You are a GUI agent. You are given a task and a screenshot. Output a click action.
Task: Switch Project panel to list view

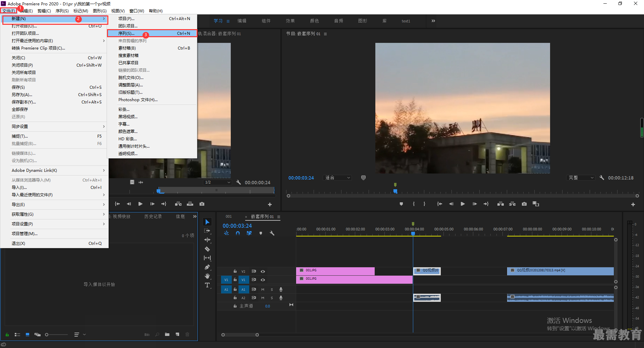(x=17, y=334)
